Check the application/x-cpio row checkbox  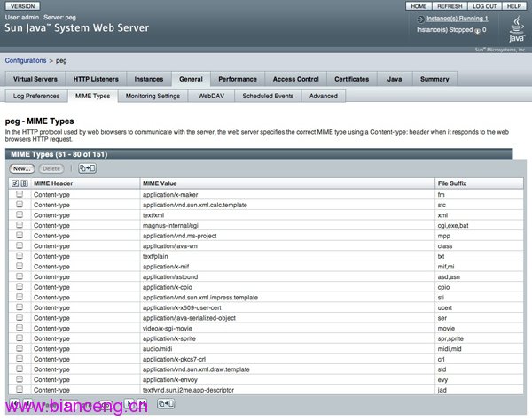click(20, 286)
